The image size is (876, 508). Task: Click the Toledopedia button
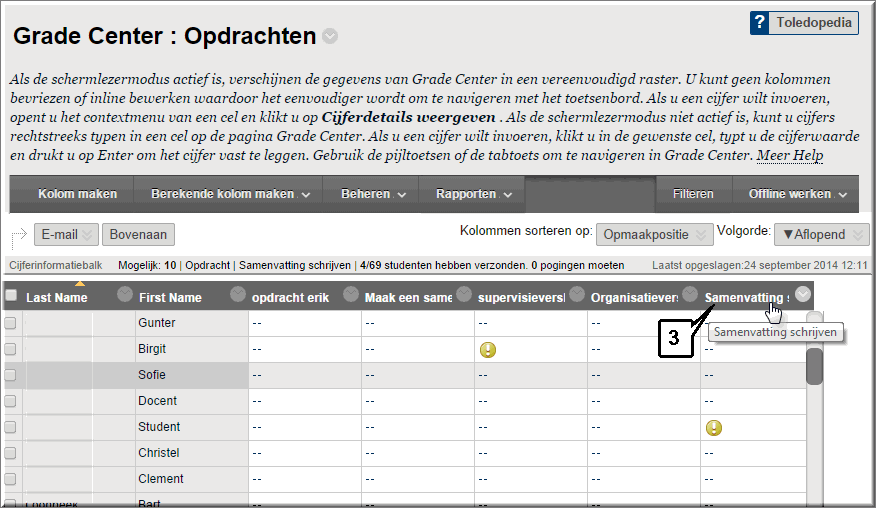point(804,23)
